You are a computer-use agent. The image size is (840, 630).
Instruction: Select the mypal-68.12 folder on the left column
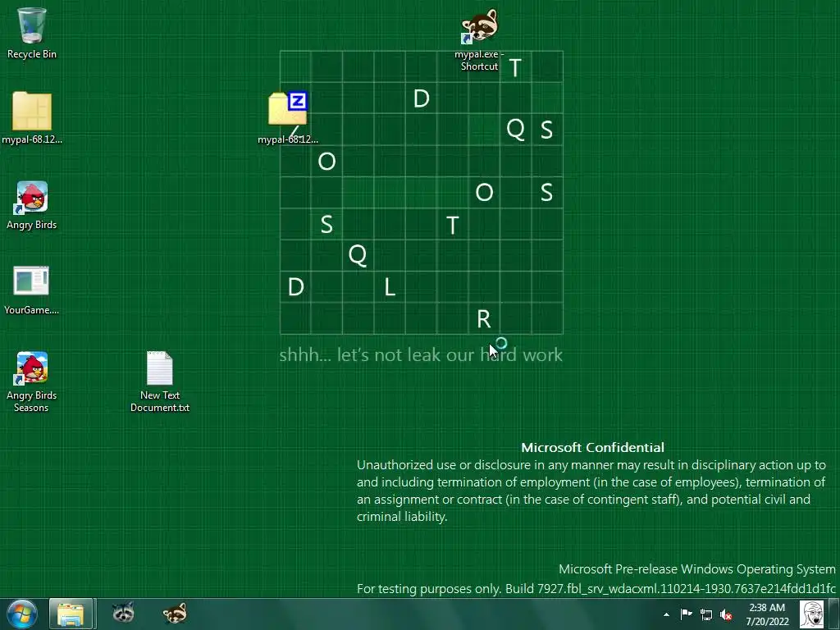pyautogui.click(x=32, y=118)
